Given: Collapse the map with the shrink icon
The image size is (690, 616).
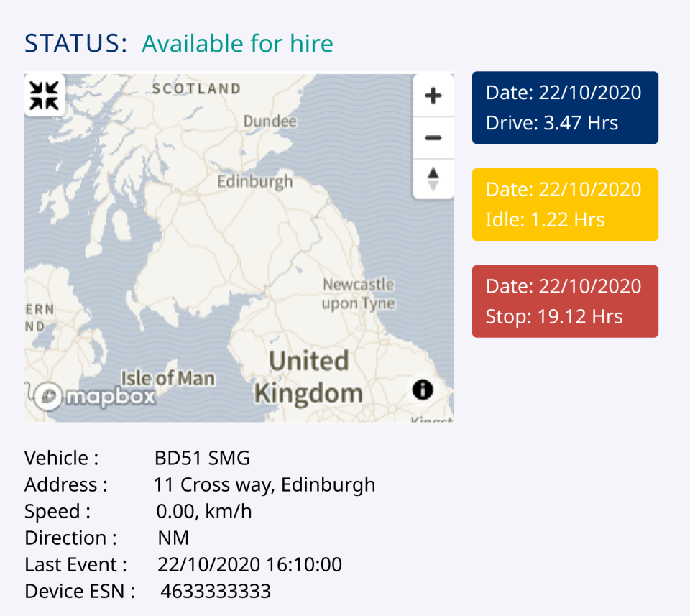Looking at the screenshot, I should (44, 95).
